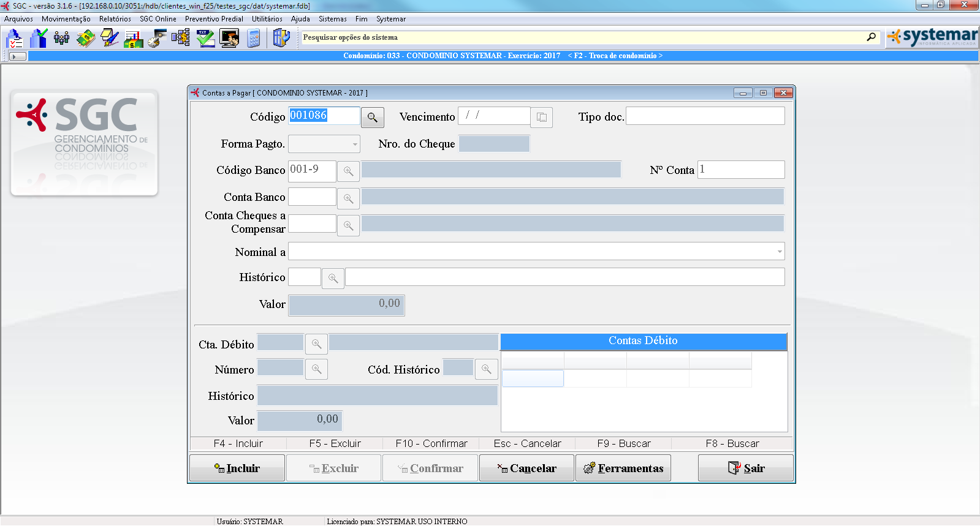Click the calculator icon in the toolbar
Viewport: 980px width, 526px height.
point(254,39)
